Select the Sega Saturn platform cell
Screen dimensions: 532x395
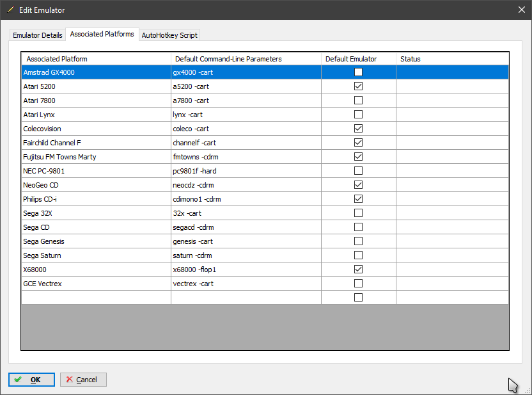[96, 255]
